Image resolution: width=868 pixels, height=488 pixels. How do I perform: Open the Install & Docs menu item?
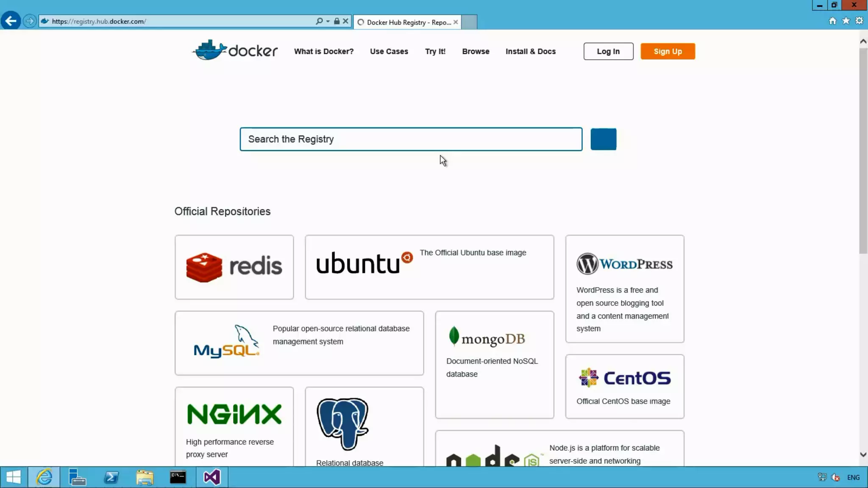[x=531, y=51]
